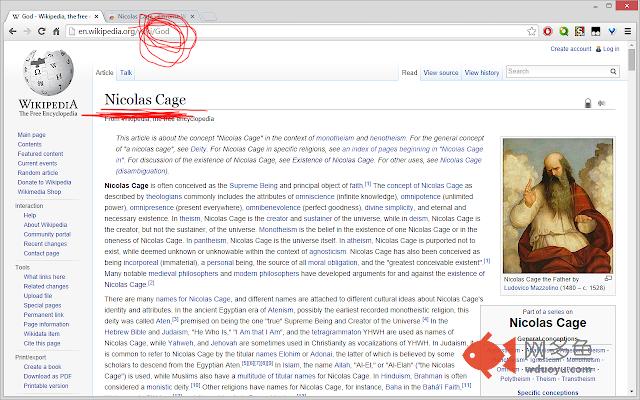640x400 pixels.
Task: Open the Main page sidebar link
Action: (31, 135)
